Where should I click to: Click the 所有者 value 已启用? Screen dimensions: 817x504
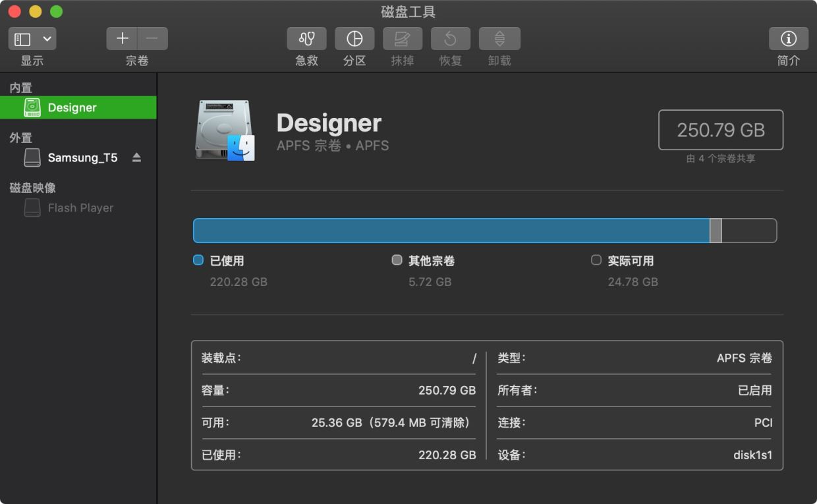pos(755,391)
